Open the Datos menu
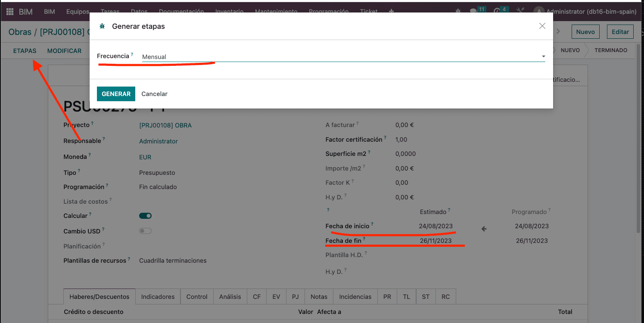644x323 pixels. pos(139,12)
